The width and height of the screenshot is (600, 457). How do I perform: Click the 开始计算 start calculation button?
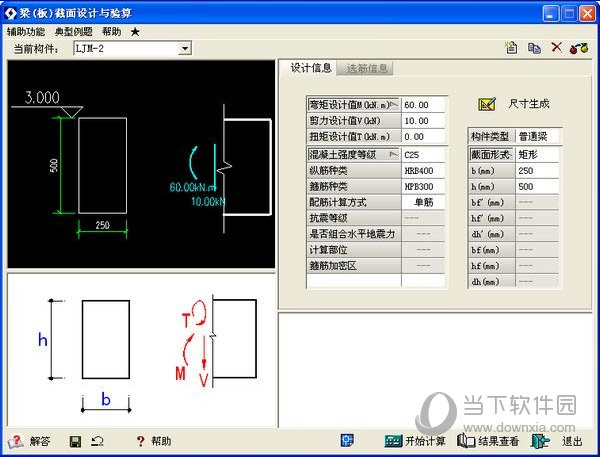click(x=414, y=441)
